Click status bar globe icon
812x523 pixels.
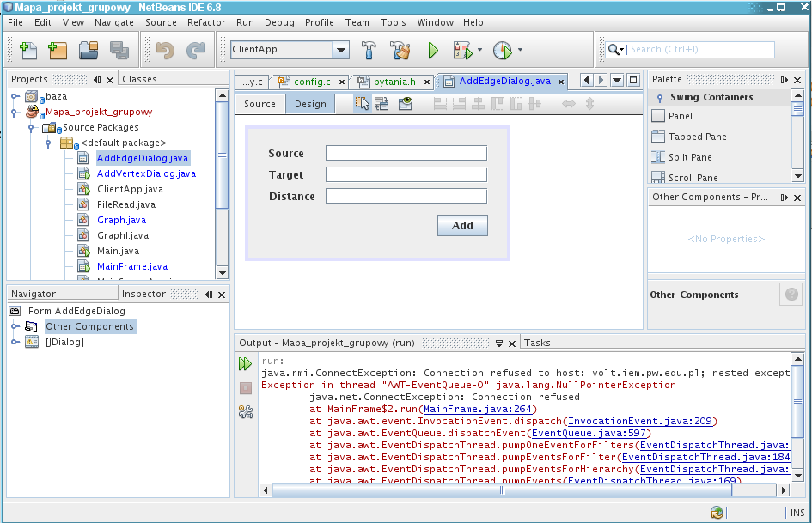tap(717, 513)
